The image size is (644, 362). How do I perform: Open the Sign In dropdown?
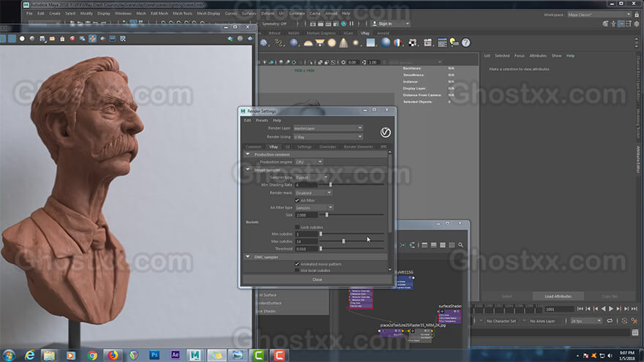click(390, 24)
